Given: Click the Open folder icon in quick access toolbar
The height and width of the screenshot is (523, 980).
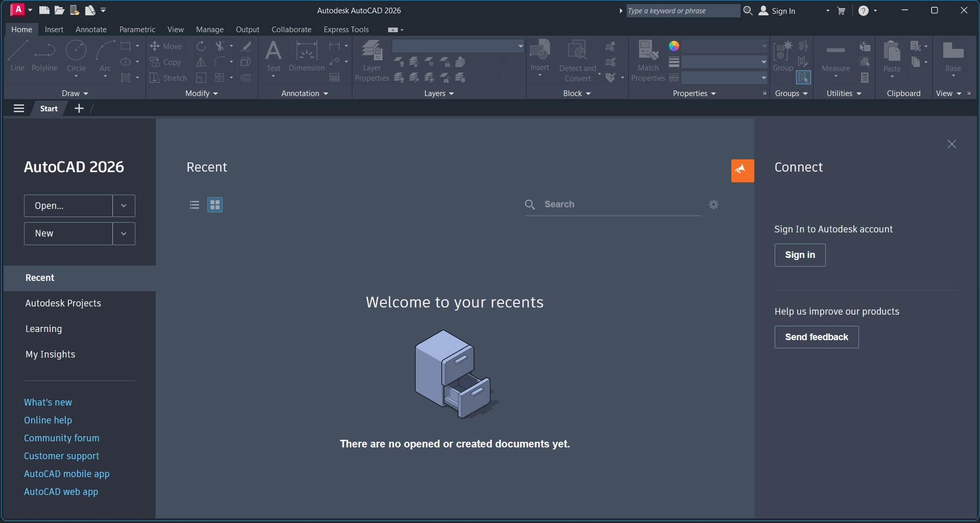Looking at the screenshot, I should click(x=59, y=10).
